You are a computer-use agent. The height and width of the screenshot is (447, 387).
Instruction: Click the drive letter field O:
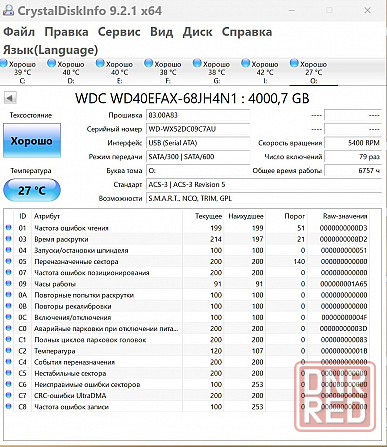tap(198, 171)
